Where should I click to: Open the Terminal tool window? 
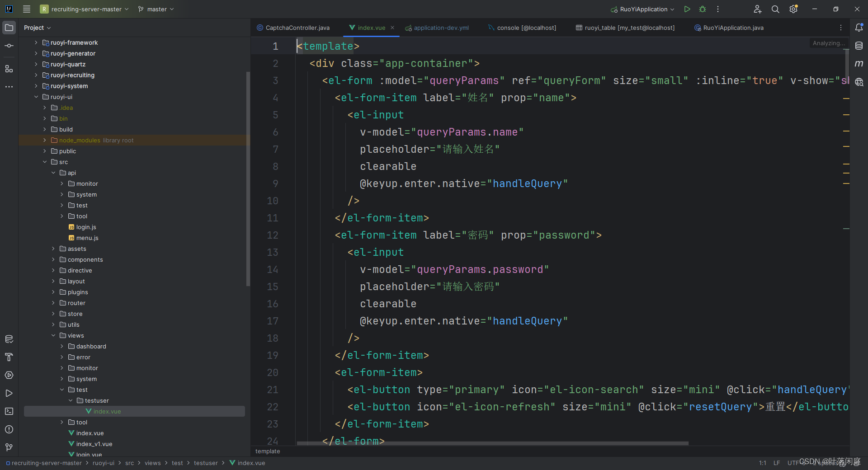click(x=9, y=411)
